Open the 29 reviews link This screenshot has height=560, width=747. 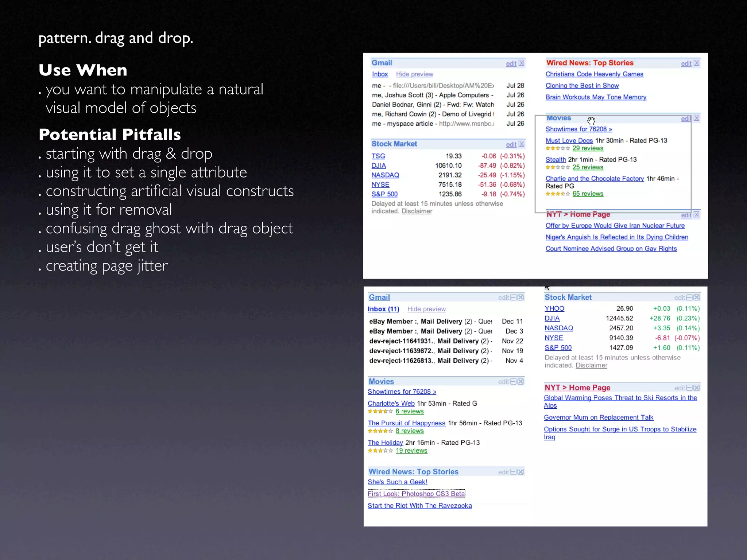click(x=588, y=148)
